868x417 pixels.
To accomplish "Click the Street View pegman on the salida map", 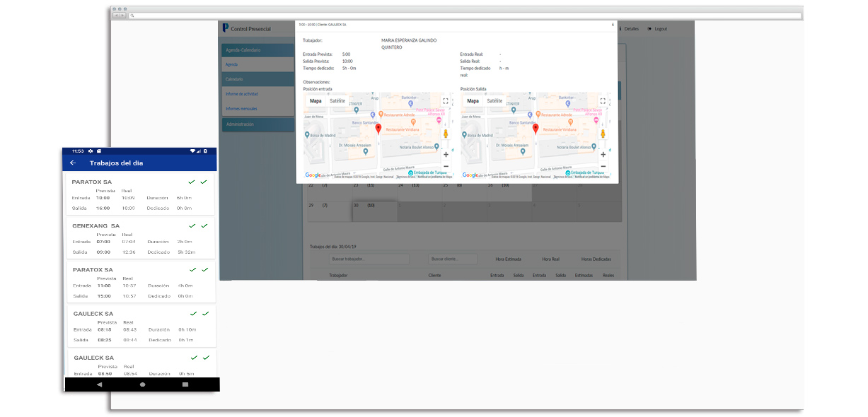I will [x=603, y=134].
